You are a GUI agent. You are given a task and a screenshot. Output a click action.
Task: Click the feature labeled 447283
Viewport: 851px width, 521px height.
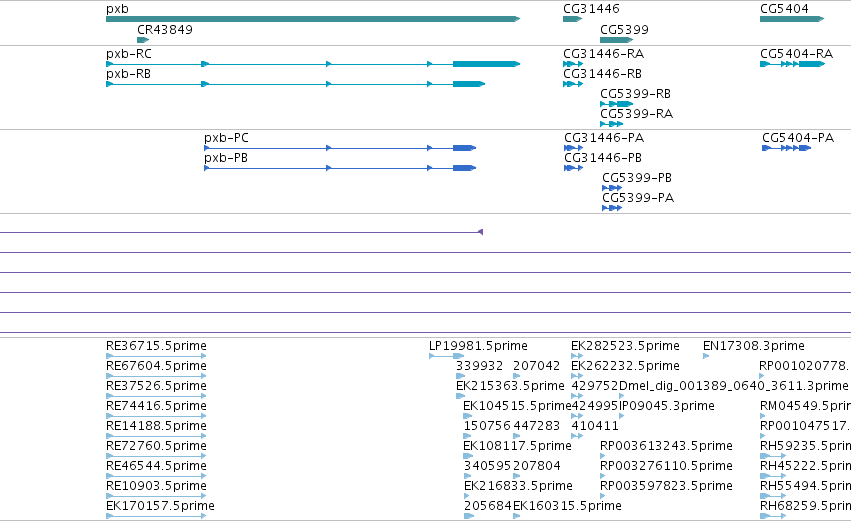pyautogui.click(x=536, y=426)
